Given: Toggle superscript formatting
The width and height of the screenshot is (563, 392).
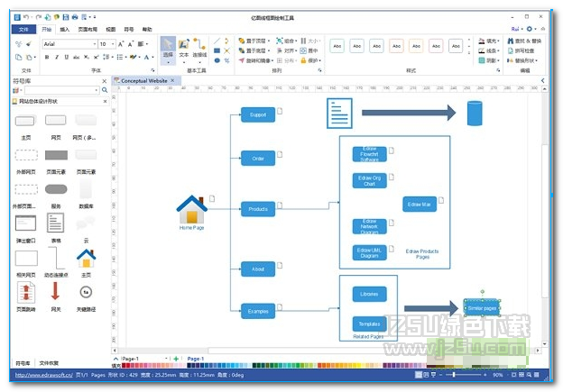Looking at the screenshot, I should tap(97, 57).
